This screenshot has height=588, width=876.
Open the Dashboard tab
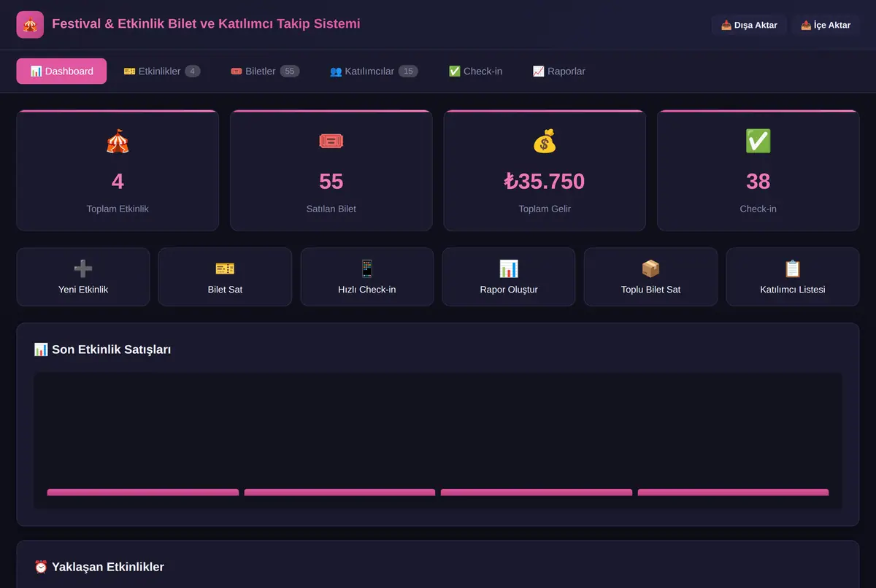click(61, 71)
